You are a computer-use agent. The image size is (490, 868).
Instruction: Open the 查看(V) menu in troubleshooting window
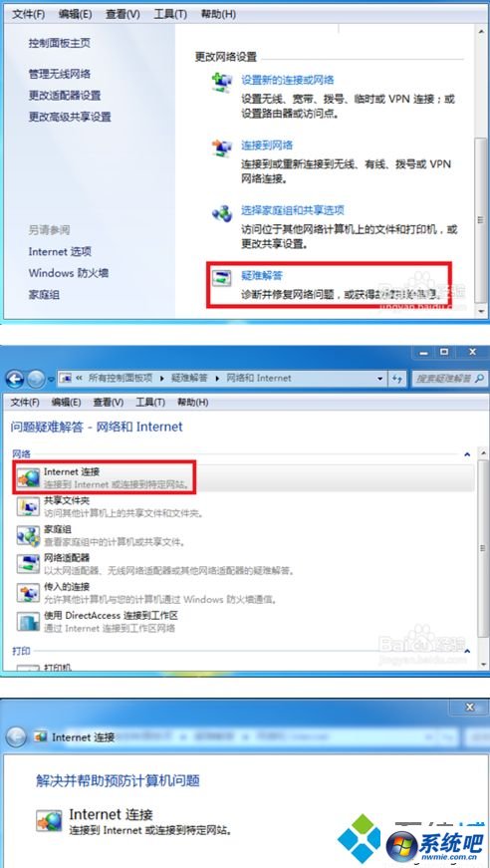(x=109, y=402)
